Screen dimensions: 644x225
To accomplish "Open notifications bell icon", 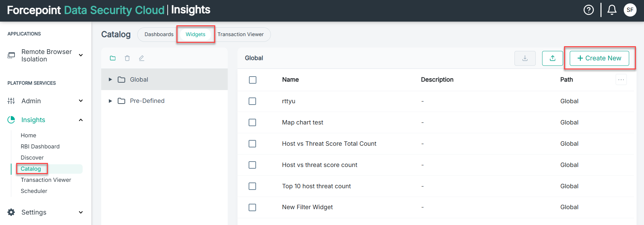I will click(612, 10).
